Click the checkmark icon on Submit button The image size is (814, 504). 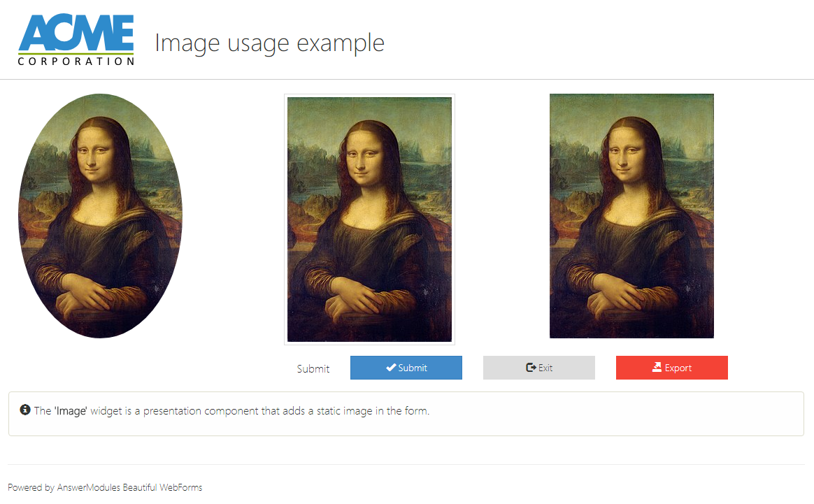click(391, 368)
